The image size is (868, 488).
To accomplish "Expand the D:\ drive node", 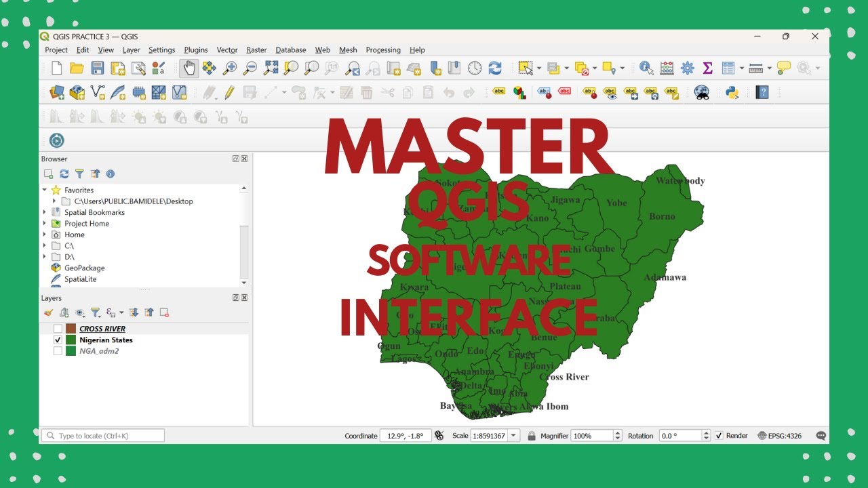I will click(x=45, y=257).
